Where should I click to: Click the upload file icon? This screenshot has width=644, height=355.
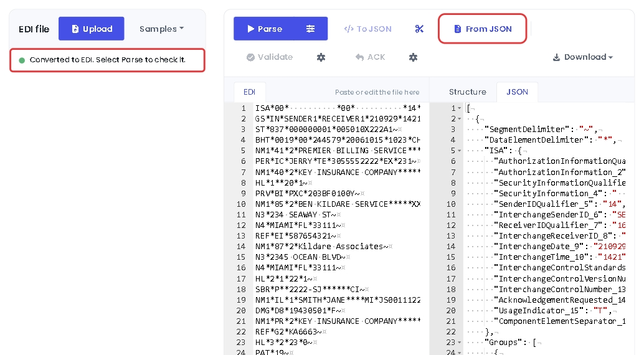click(x=75, y=29)
